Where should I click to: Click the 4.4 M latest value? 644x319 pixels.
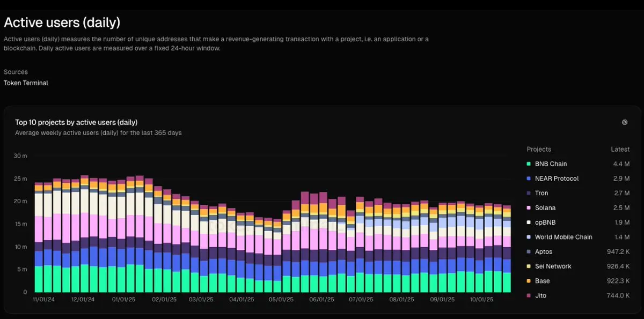pyautogui.click(x=621, y=164)
